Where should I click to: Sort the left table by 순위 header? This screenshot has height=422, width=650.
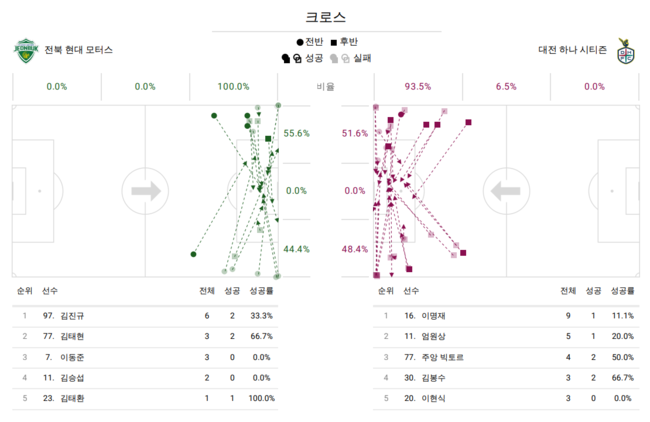pyautogui.click(x=24, y=291)
